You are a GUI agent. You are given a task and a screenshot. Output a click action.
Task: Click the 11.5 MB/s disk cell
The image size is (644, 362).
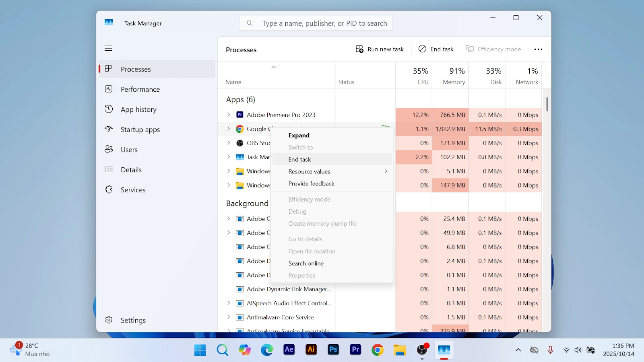(x=487, y=129)
